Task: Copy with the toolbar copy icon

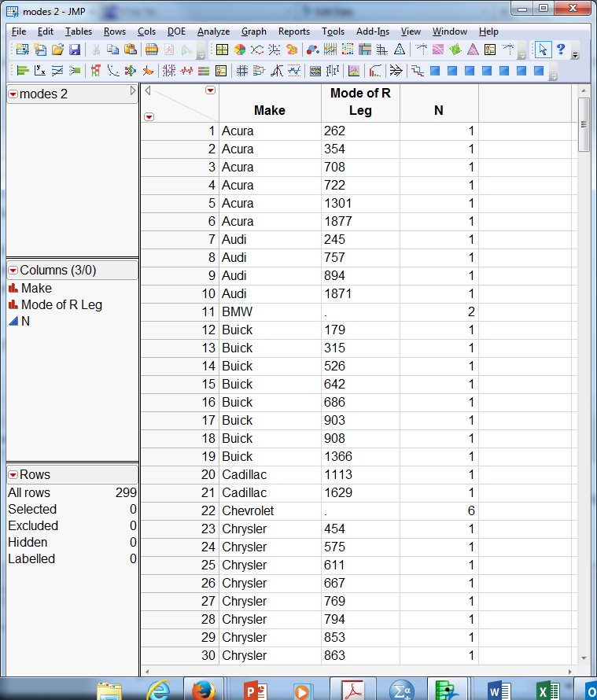Action: click(113, 50)
